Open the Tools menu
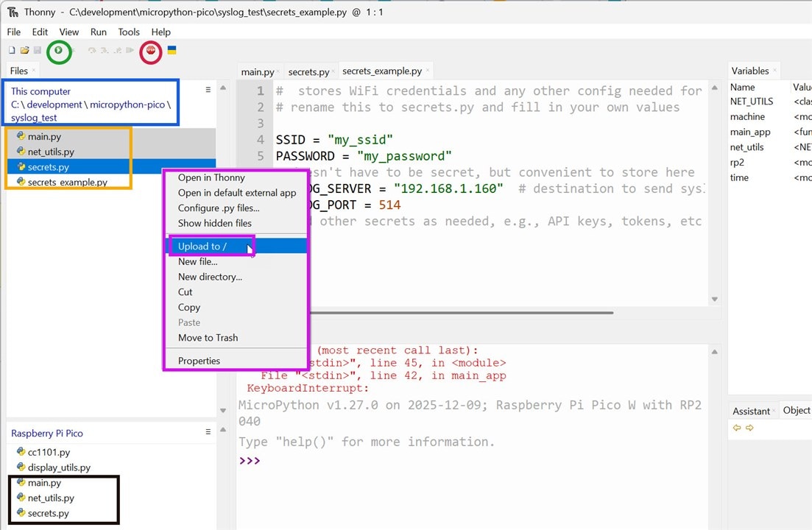The image size is (812, 530). coord(129,32)
